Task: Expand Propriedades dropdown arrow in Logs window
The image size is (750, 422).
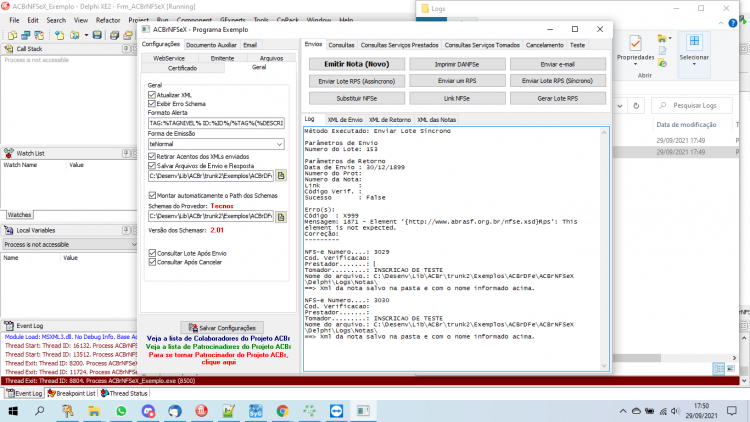Action: [x=635, y=65]
